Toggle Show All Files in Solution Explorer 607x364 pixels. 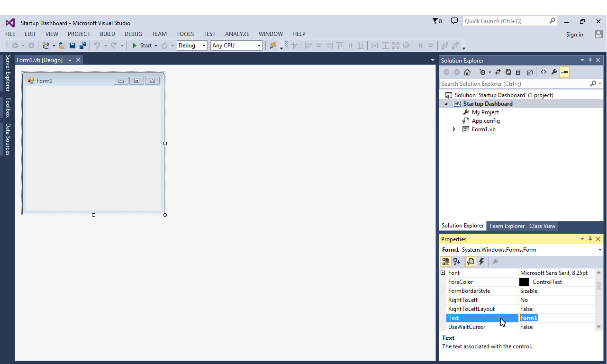click(529, 72)
